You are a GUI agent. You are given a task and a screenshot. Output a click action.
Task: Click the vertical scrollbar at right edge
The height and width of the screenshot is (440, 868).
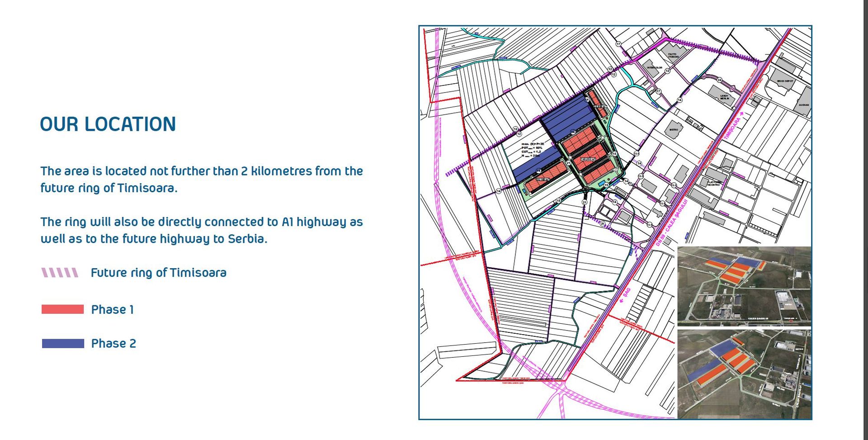(x=865, y=220)
